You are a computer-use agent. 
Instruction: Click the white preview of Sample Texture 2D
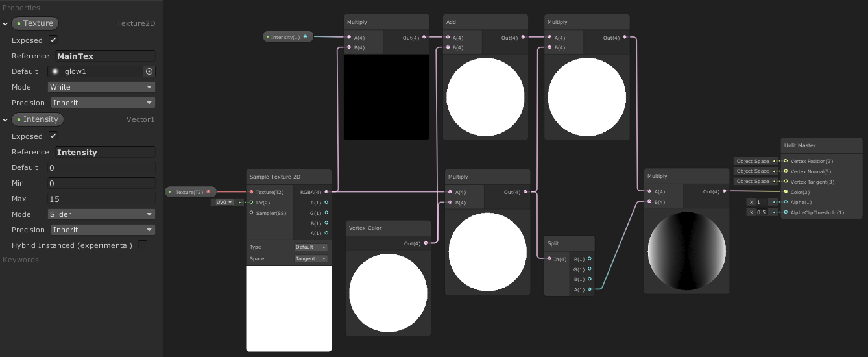289,308
